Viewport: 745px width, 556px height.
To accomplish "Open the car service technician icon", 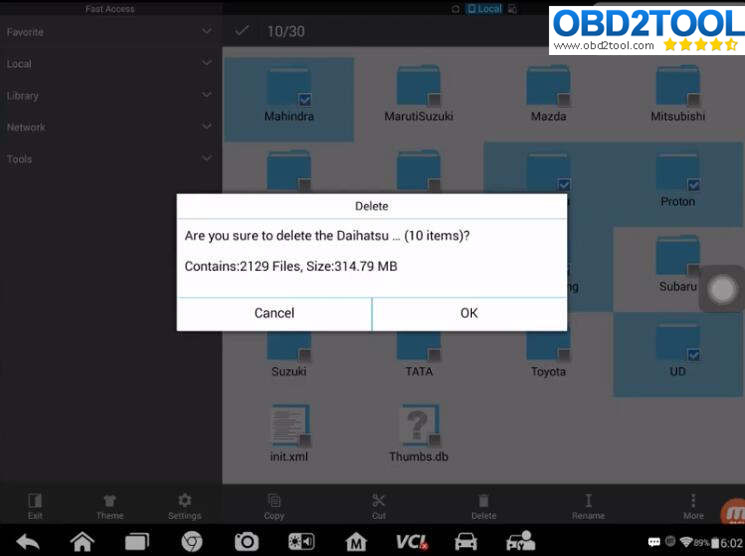I will [x=521, y=541].
